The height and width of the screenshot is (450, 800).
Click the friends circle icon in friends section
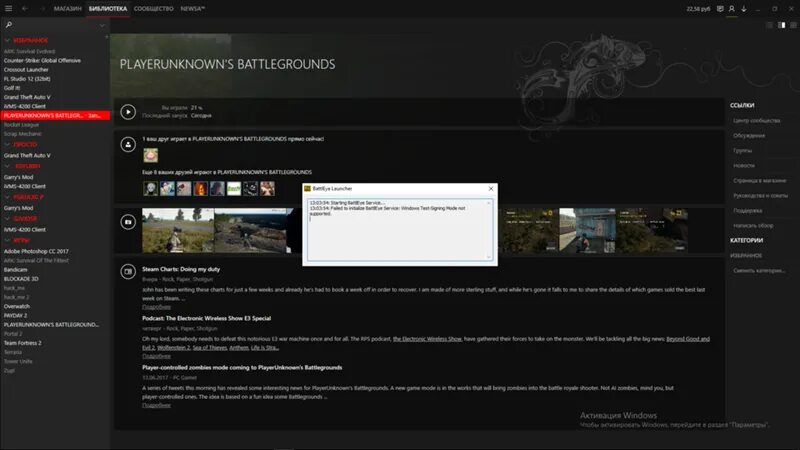coord(128,144)
